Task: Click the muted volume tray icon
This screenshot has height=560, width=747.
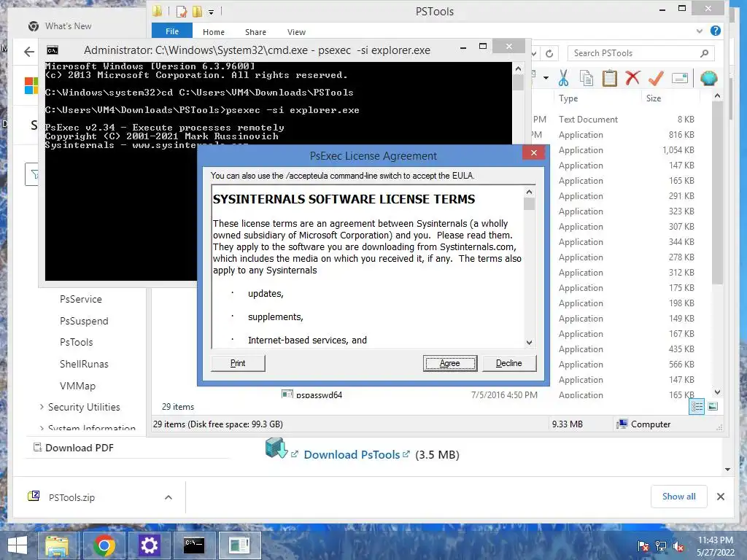Action: [x=678, y=546]
